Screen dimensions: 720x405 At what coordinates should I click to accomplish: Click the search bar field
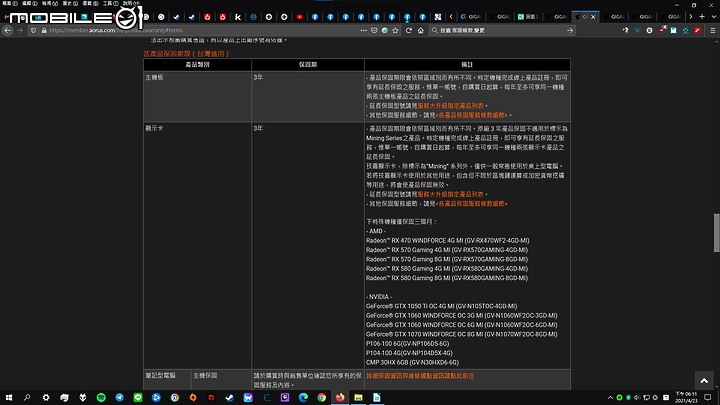(x=501, y=30)
